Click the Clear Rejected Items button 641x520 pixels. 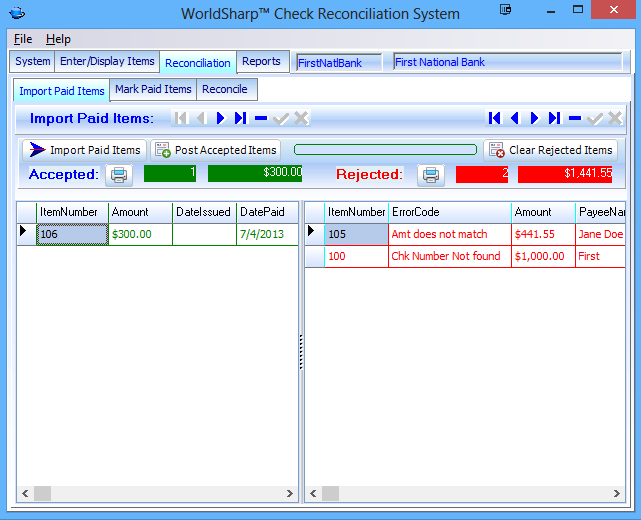550,150
